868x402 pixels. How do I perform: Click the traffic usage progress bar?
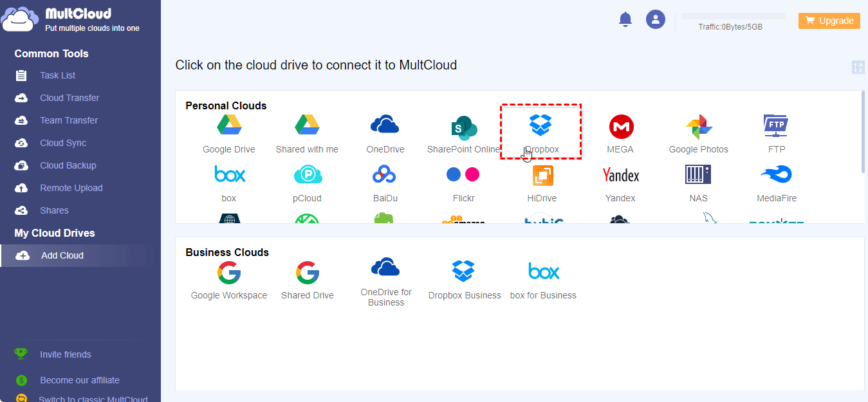click(733, 16)
